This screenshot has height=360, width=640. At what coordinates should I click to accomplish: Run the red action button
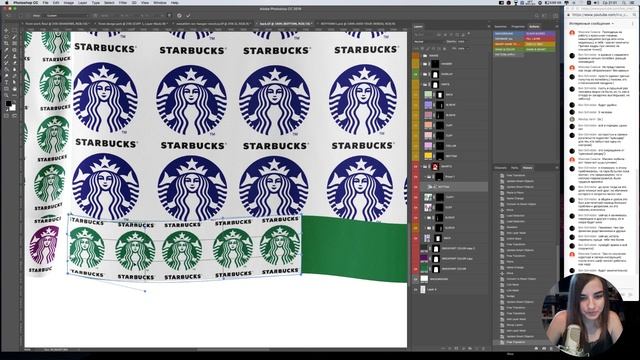pyautogui.click(x=540, y=39)
